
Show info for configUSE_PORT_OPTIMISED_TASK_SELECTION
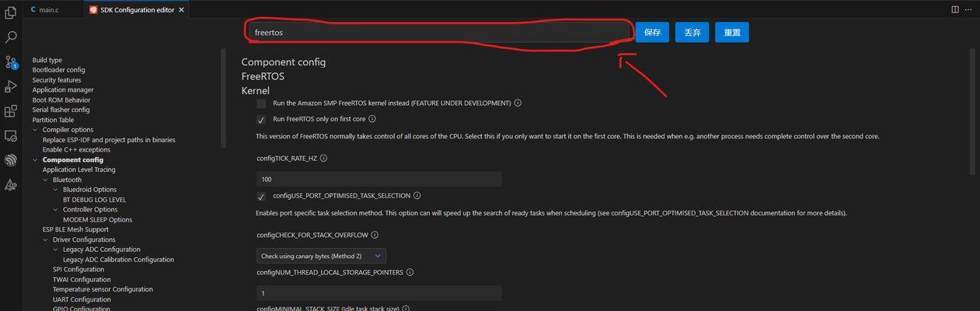point(417,196)
